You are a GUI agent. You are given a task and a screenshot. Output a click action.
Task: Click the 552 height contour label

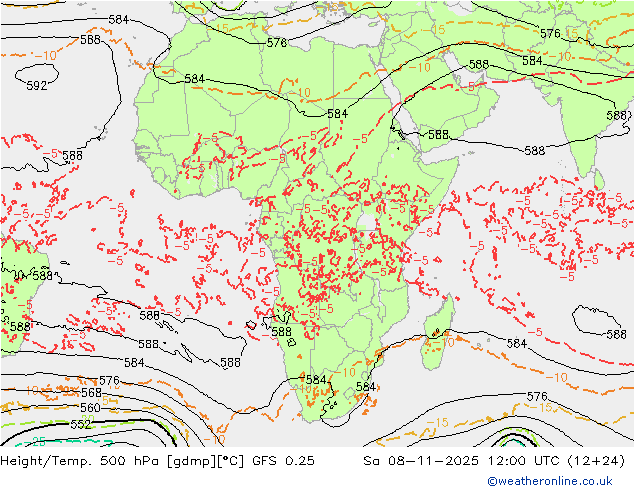pos(81,424)
